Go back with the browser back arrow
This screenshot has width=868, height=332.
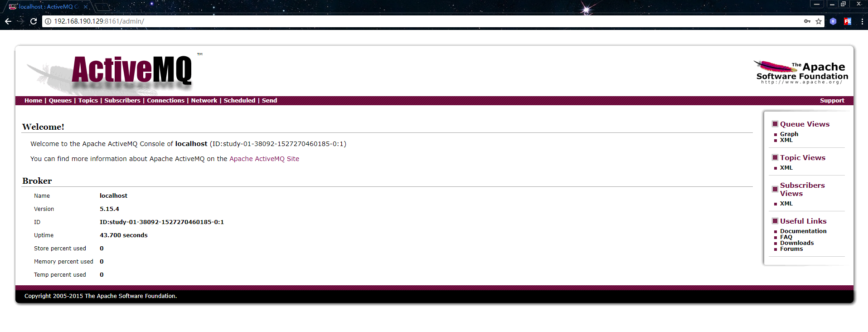click(x=8, y=21)
